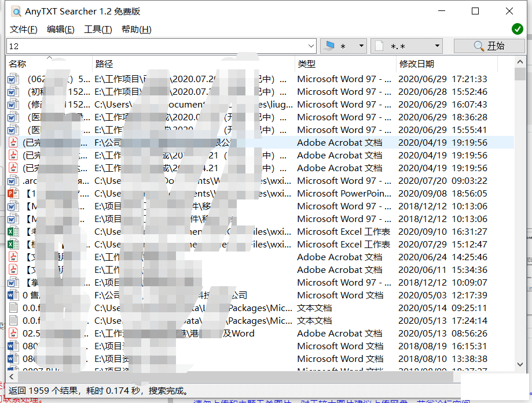Click the Excel icon of row dated 2020/09/10 16:31:27
Image resolution: width=532 pixels, height=403 pixels.
pyautogui.click(x=13, y=231)
